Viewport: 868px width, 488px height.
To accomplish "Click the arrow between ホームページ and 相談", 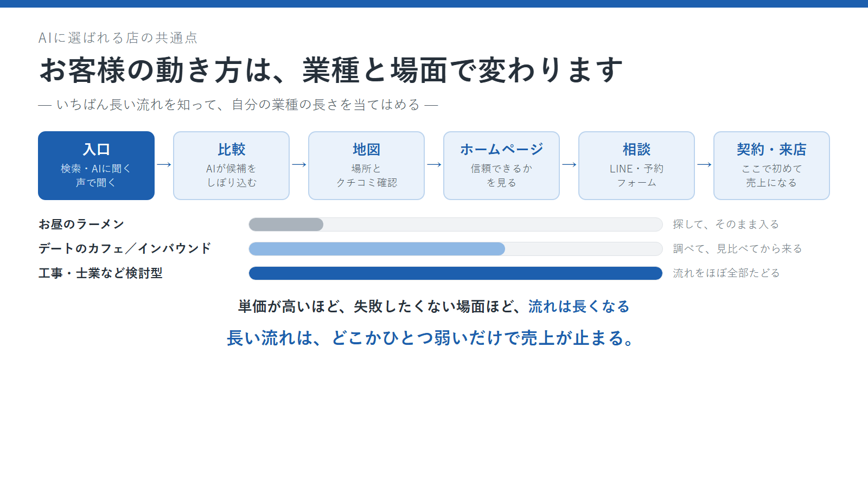I will click(x=569, y=164).
